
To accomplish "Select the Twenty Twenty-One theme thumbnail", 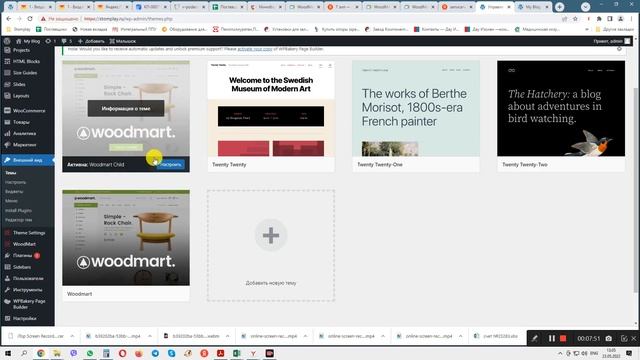I will pyautogui.click(x=416, y=109).
